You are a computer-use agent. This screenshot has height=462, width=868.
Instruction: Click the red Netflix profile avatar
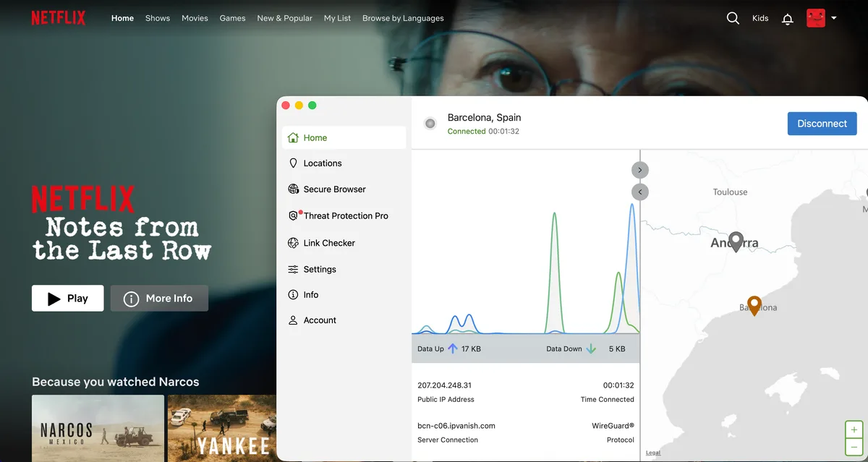click(x=816, y=18)
